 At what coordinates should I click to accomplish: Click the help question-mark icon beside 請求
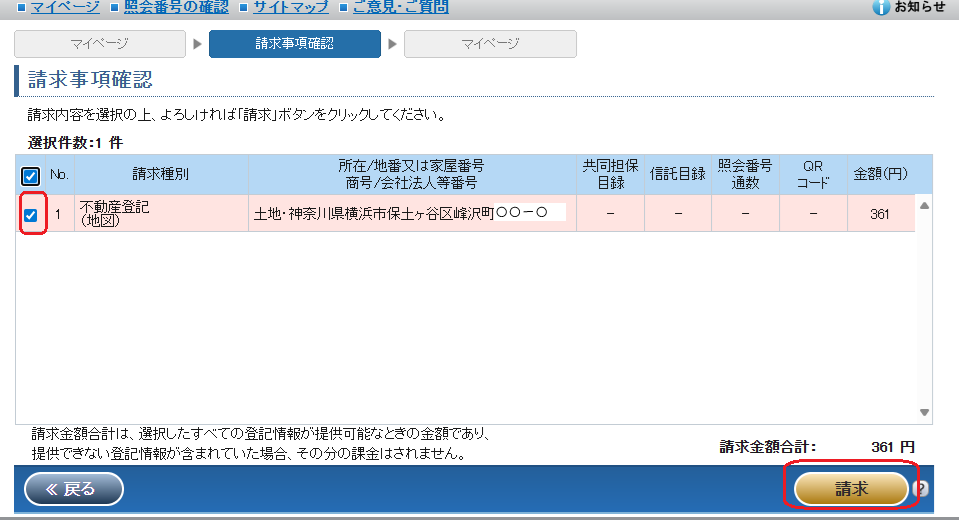921,489
